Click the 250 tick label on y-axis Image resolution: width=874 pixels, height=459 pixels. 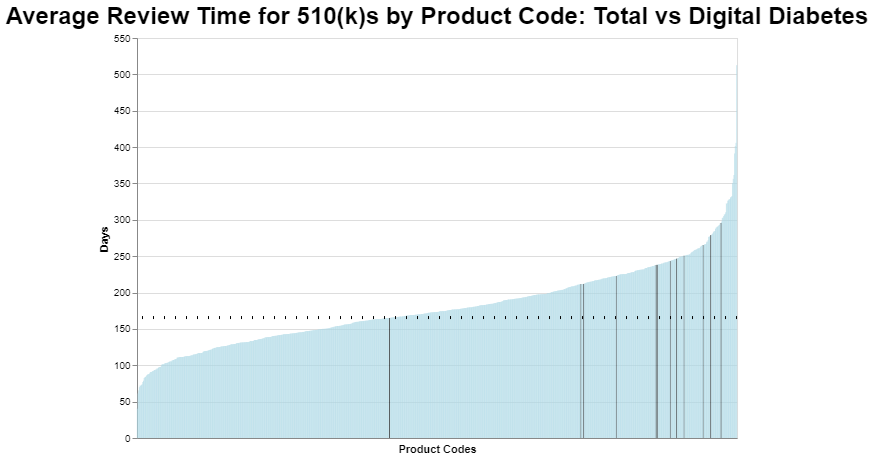[122, 257]
